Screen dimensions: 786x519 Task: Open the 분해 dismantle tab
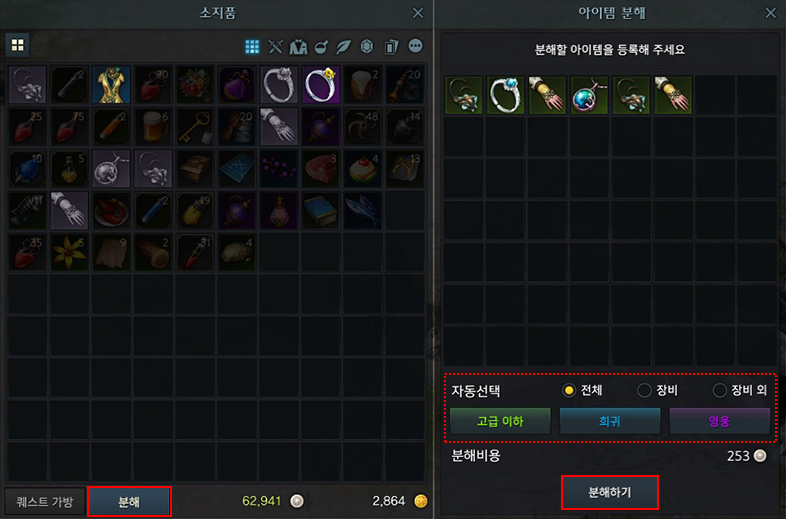[x=129, y=501]
